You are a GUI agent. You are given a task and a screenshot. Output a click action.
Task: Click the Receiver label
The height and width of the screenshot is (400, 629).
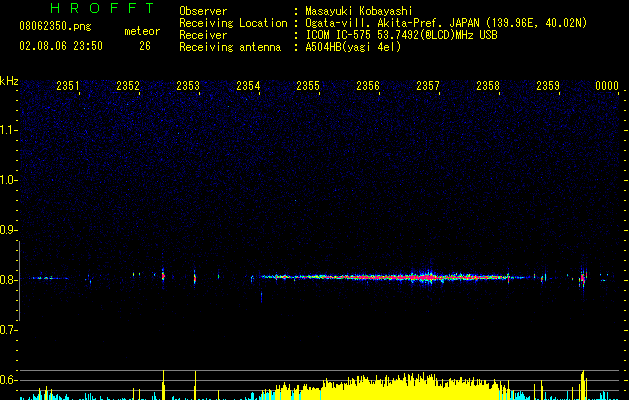coord(203,35)
